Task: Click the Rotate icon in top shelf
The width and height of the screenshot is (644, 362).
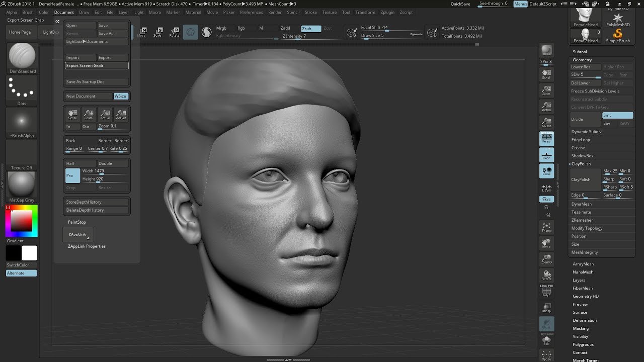Action: click(174, 32)
